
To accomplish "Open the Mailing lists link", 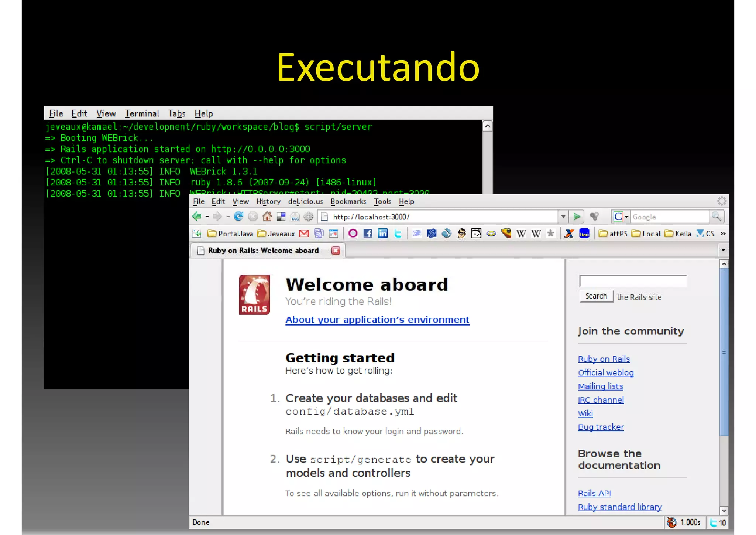I will click(600, 386).
